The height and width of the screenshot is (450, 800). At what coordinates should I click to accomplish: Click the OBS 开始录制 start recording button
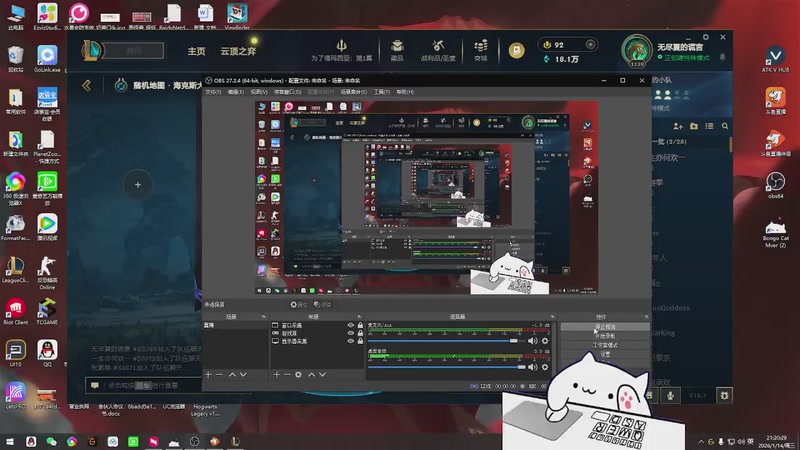coord(605,336)
